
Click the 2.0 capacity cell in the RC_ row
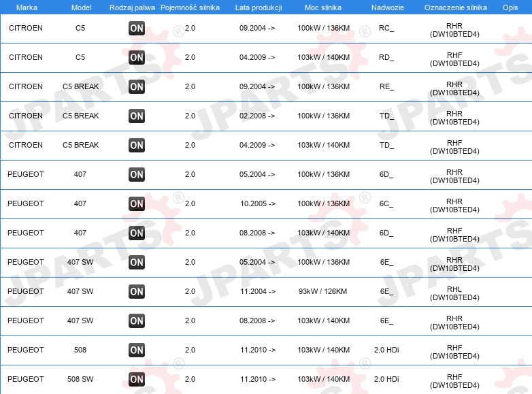190,28
